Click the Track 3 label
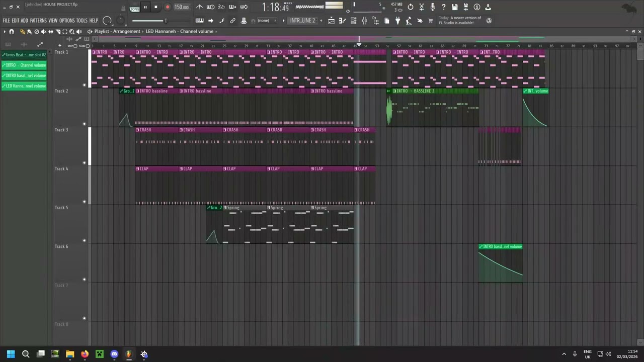The image size is (644, 362). 61,130
